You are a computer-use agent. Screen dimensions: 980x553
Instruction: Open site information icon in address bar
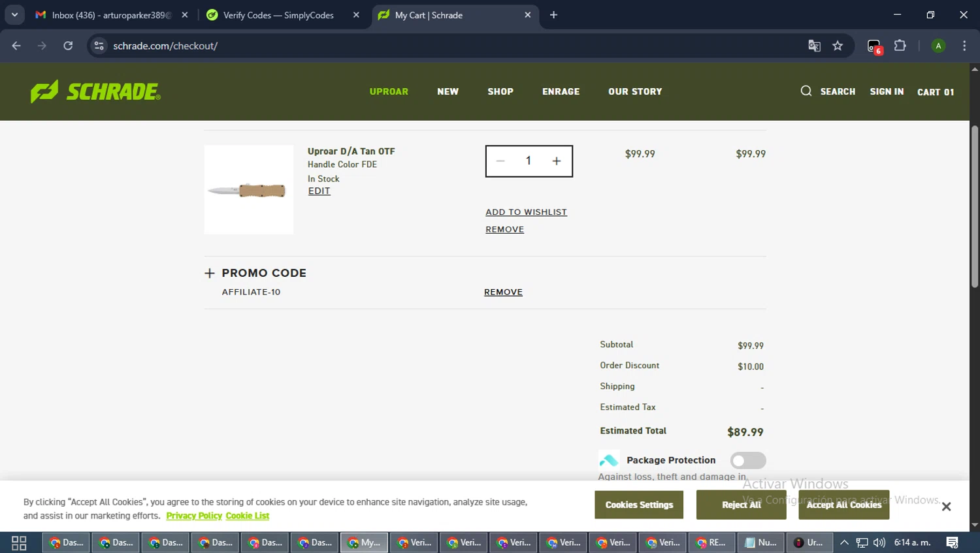(x=99, y=46)
